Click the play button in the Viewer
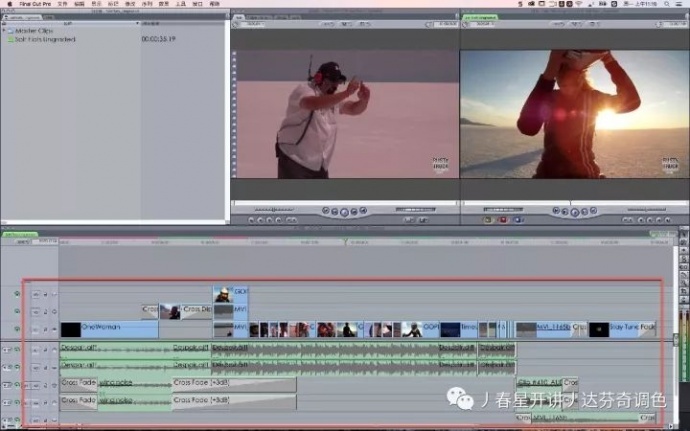The height and width of the screenshot is (431, 690). pos(343,212)
